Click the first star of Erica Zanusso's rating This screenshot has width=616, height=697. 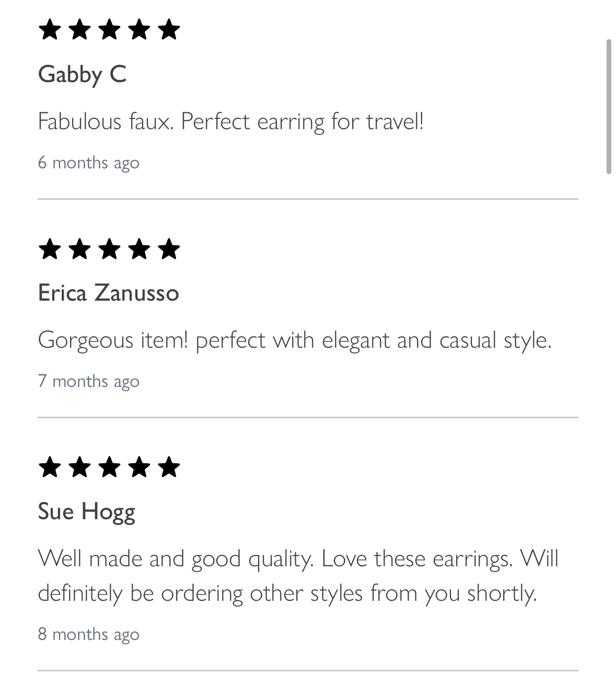pyautogui.click(x=50, y=249)
